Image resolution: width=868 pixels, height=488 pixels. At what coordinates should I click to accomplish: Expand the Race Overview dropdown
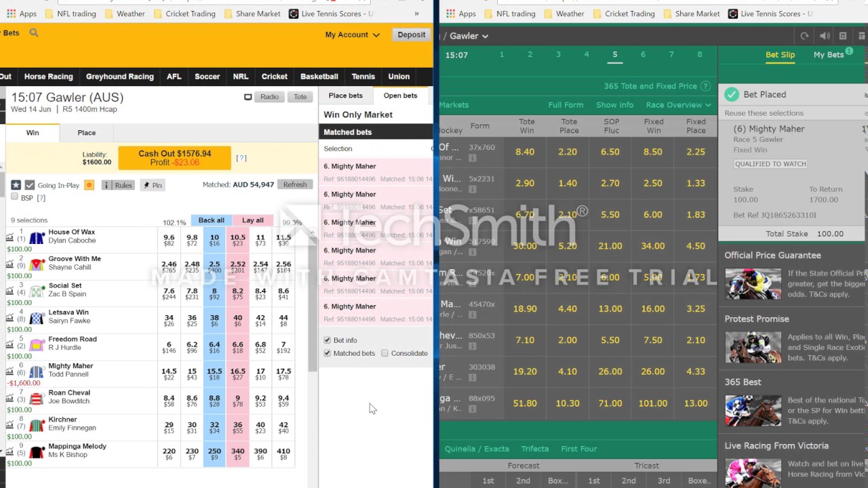[x=678, y=105]
